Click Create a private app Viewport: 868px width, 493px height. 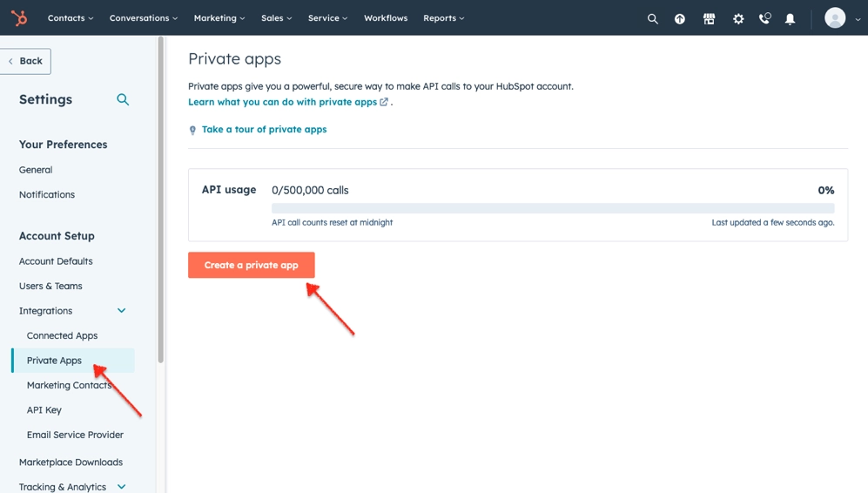(252, 265)
